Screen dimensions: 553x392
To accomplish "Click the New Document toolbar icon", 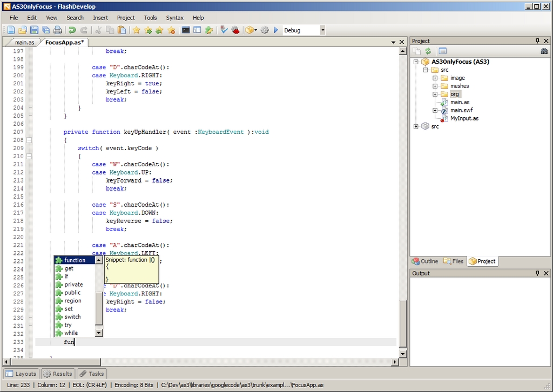I will (x=11, y=30).
